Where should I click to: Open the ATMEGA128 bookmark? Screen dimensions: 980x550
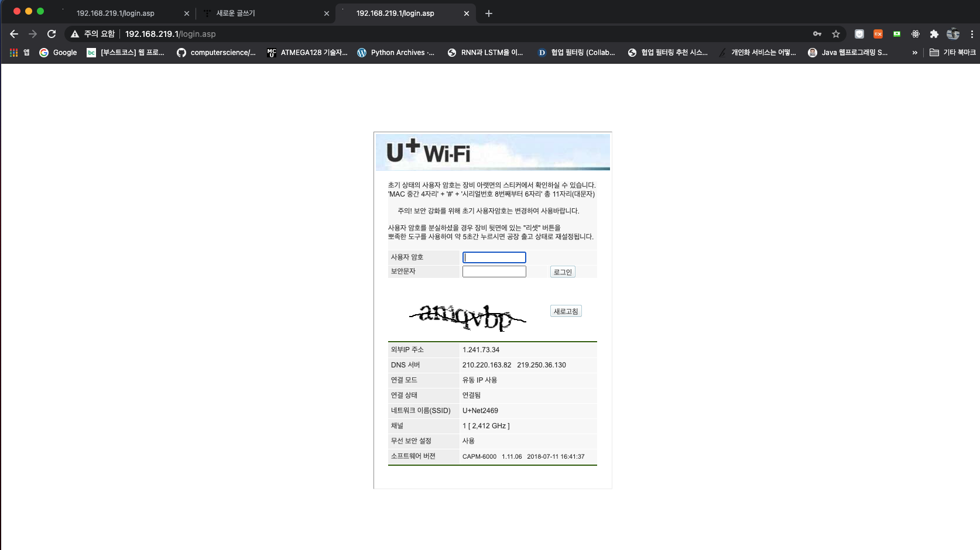tap(307, 53)
